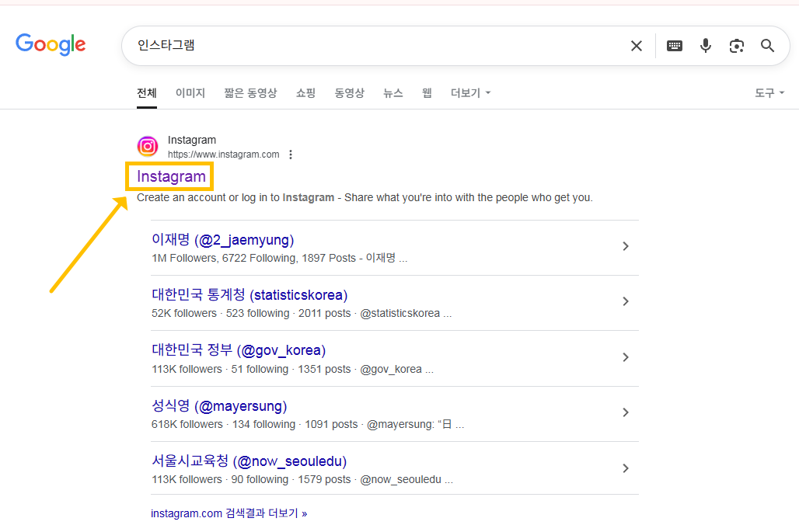Screen dimensions: 799x532
Task: Click the Google logo
Action: click(51, 45)
